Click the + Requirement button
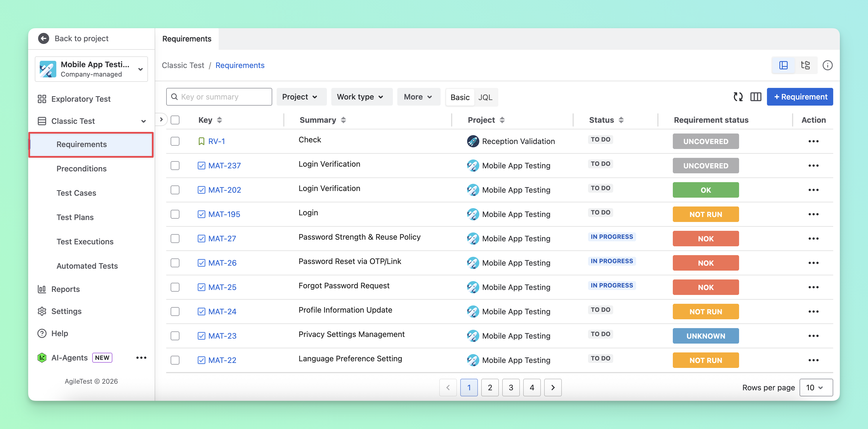 (x=800, y=97)
